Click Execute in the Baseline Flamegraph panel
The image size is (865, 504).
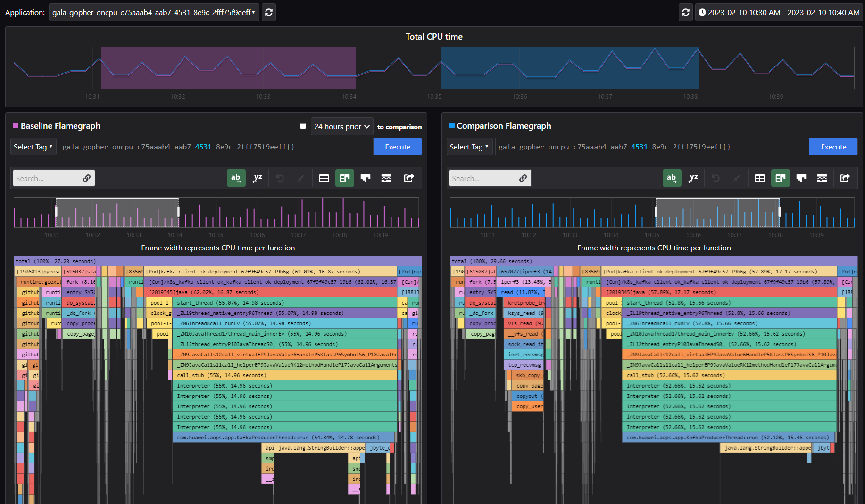click(397, 147)
